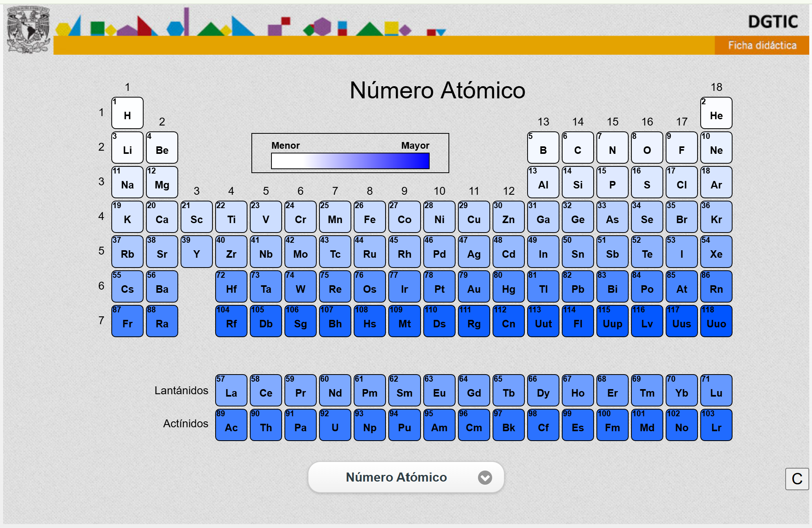Viewport: 812px width, 528px height.
Task: Click the Lanthanum (La) lanthanide tile
Action: 231,390
